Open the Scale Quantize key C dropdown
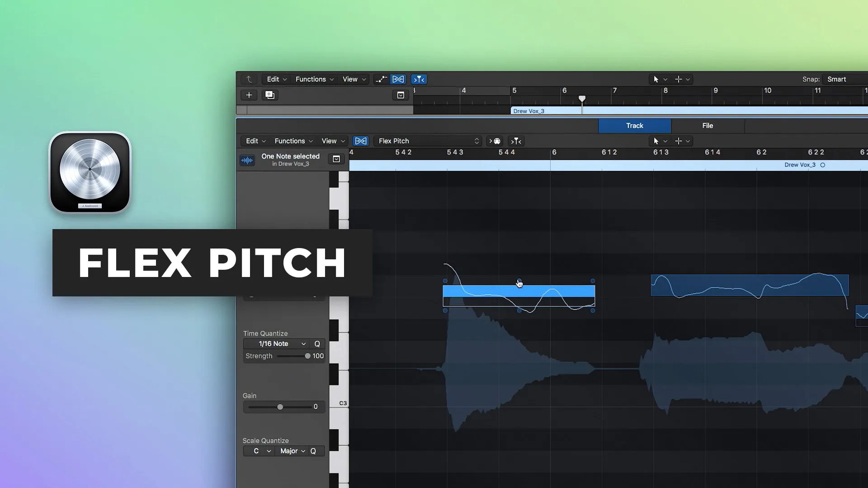Image resolution: width=868 pixels, height=488 pixels. coord(259,451)
